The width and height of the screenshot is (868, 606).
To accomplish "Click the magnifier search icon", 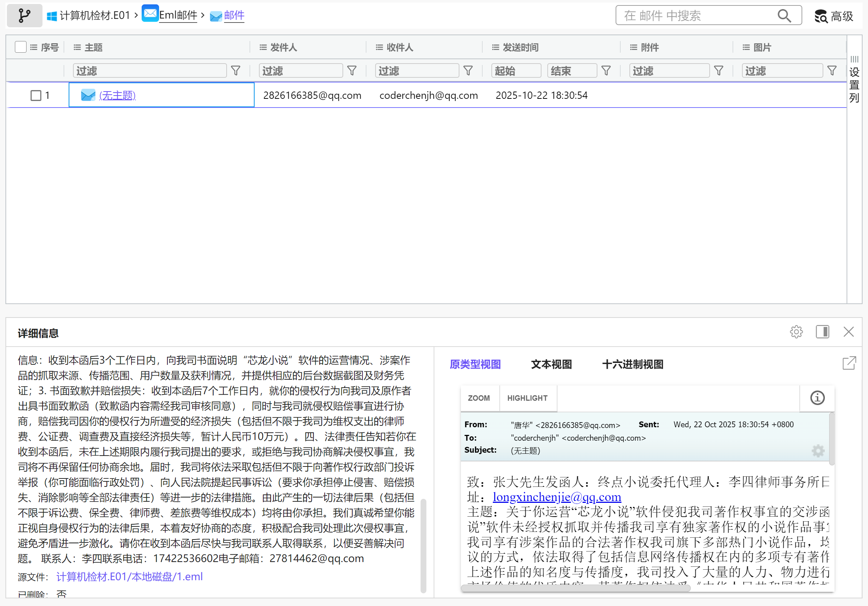I will pyautogui.click(x=784, y=16).
